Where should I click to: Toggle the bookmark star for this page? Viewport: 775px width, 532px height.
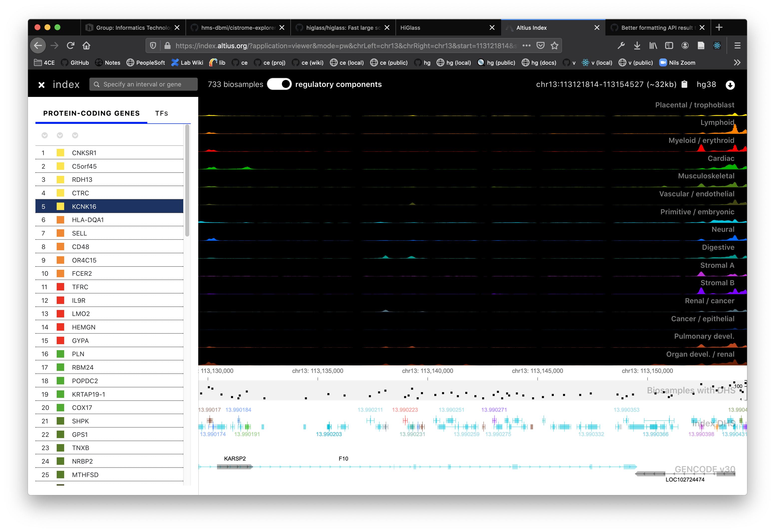pyautogui.click(x=555, y=45)
